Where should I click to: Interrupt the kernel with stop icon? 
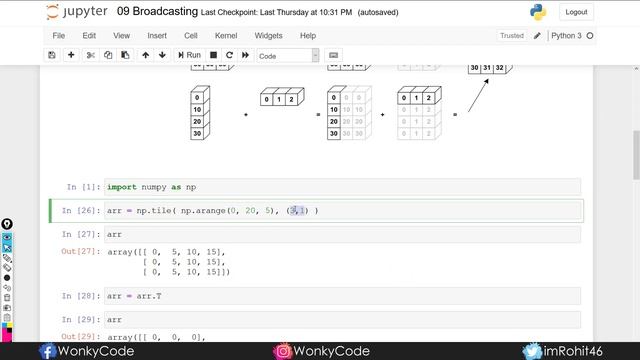coord(213,55)
